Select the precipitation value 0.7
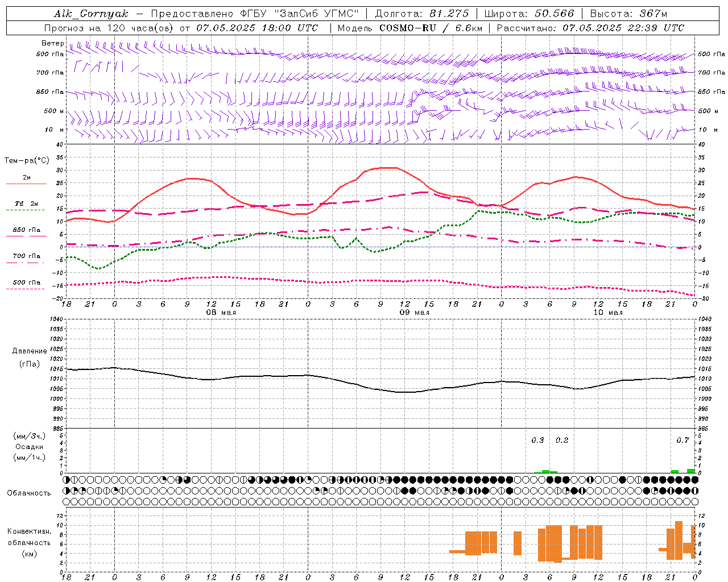The image size is (728, 582). 682,440
